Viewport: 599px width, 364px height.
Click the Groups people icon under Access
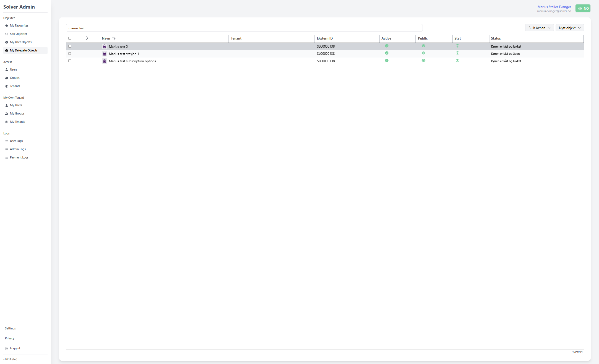pyautogui.click(x=7, y=78)
